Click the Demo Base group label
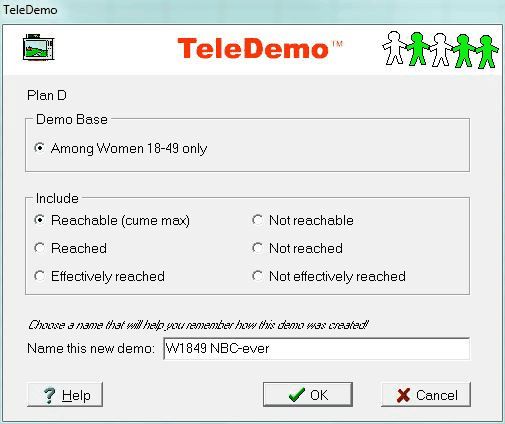 tap(72, 119)
